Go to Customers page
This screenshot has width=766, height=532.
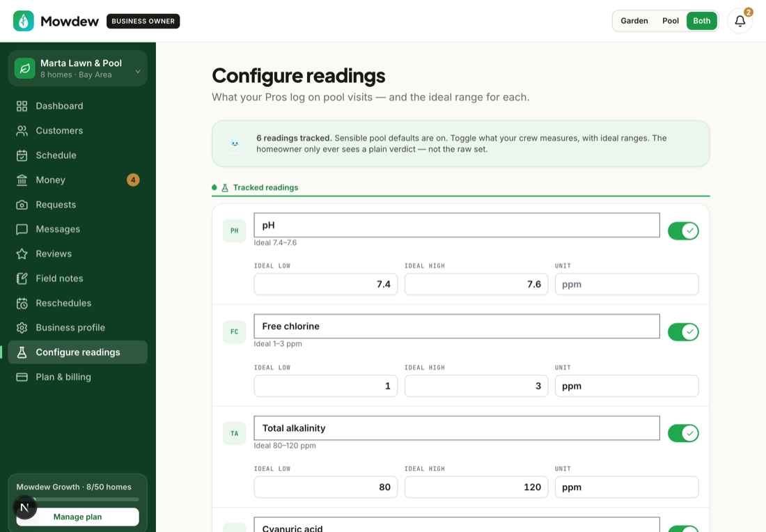[x=78, y=130]
